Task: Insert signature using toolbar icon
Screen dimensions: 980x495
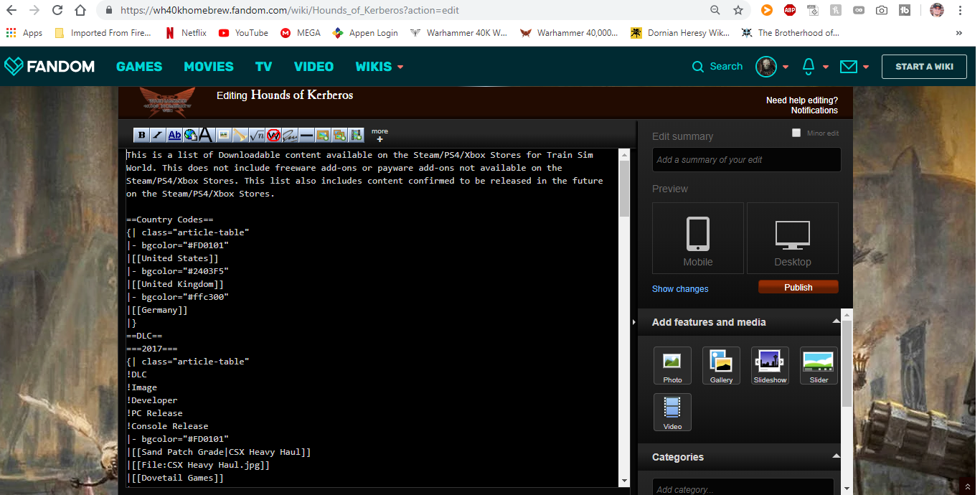Action: [x=290, y=135]
